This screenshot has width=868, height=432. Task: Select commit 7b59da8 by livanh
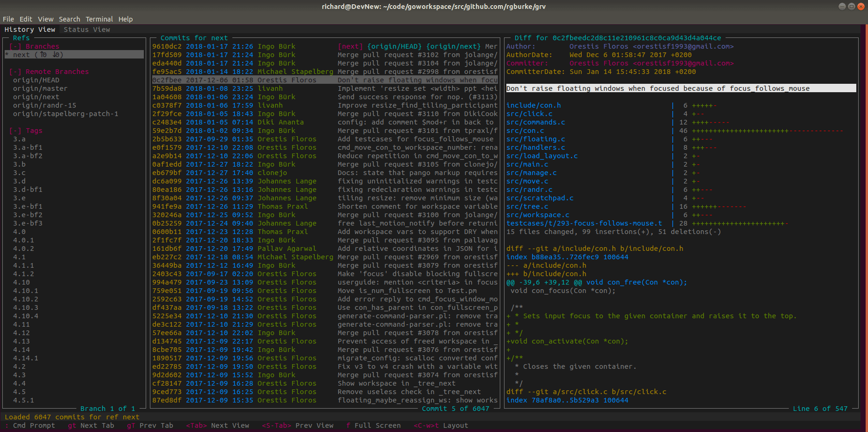325,88
